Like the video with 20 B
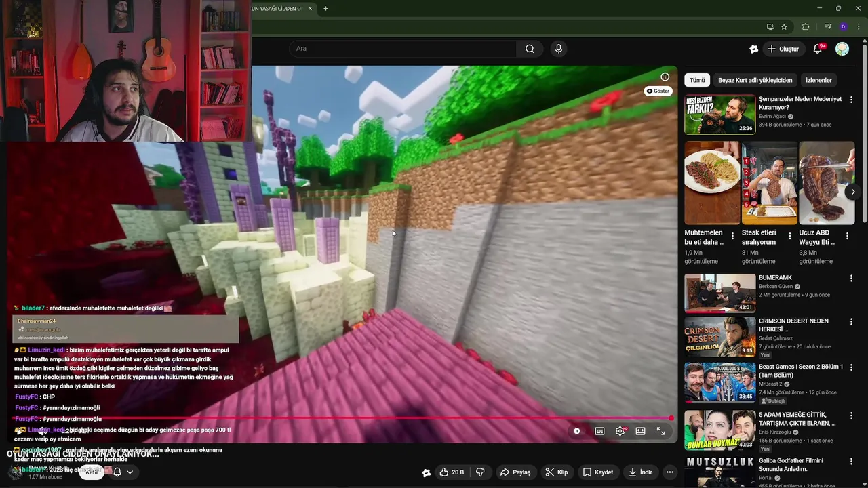The width and height of the screenshot is (868, 488). (x=452, y=472)
